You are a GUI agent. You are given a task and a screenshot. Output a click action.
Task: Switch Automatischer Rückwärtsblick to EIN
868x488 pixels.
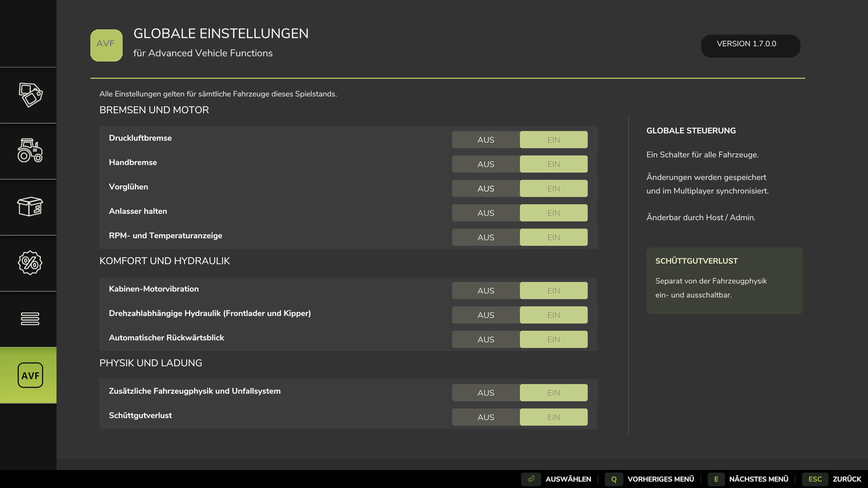coord(554,340)
